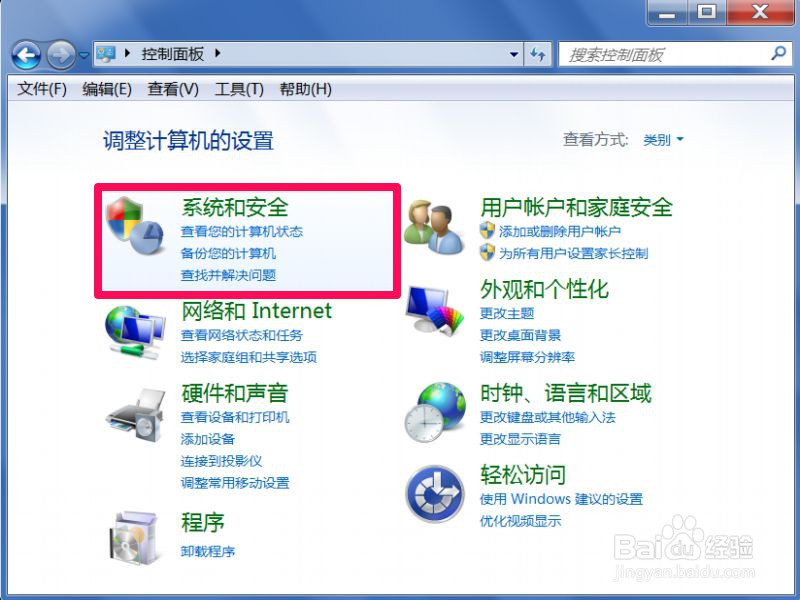800x600 pixels.
Task: Open the 查看(V) menu
Action: point(173,89)
